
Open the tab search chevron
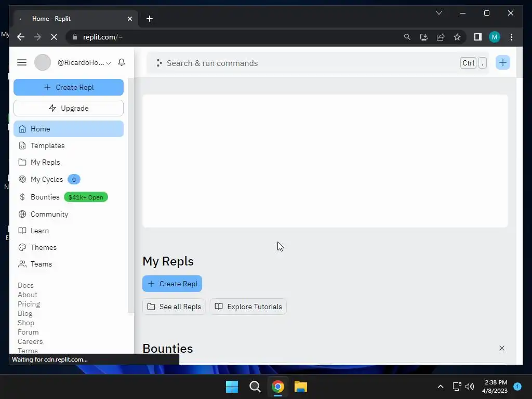[x=438, y=13]
